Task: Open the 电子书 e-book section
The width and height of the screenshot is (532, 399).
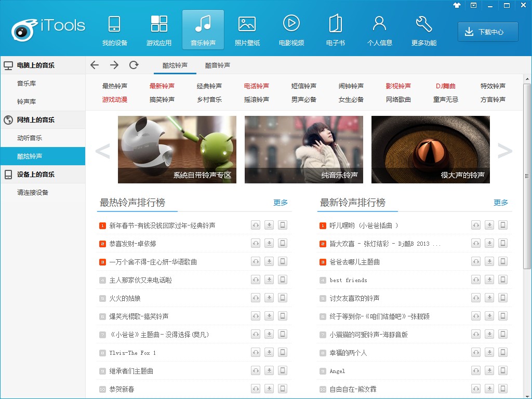Action: click(x=335, y=30)
